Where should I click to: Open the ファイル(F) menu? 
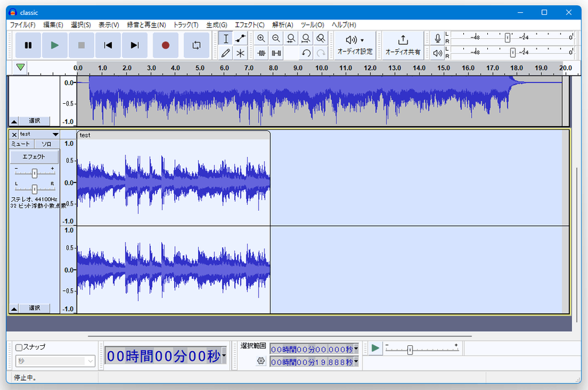click(23, 25)
